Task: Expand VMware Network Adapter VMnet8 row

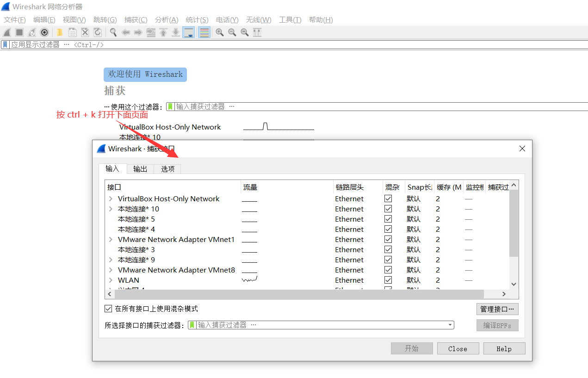Action: pos(111,270)
